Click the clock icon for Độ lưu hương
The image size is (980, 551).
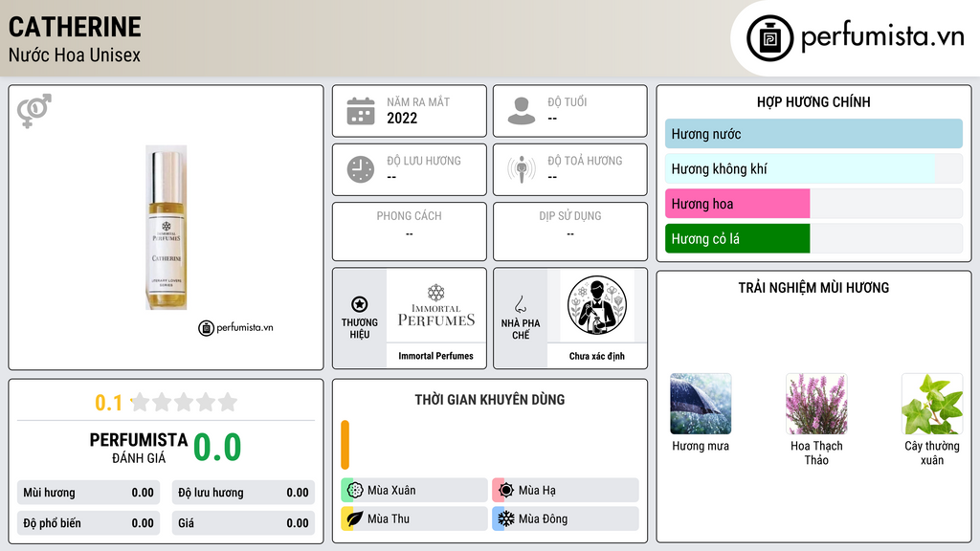click(x=361, y=169)
